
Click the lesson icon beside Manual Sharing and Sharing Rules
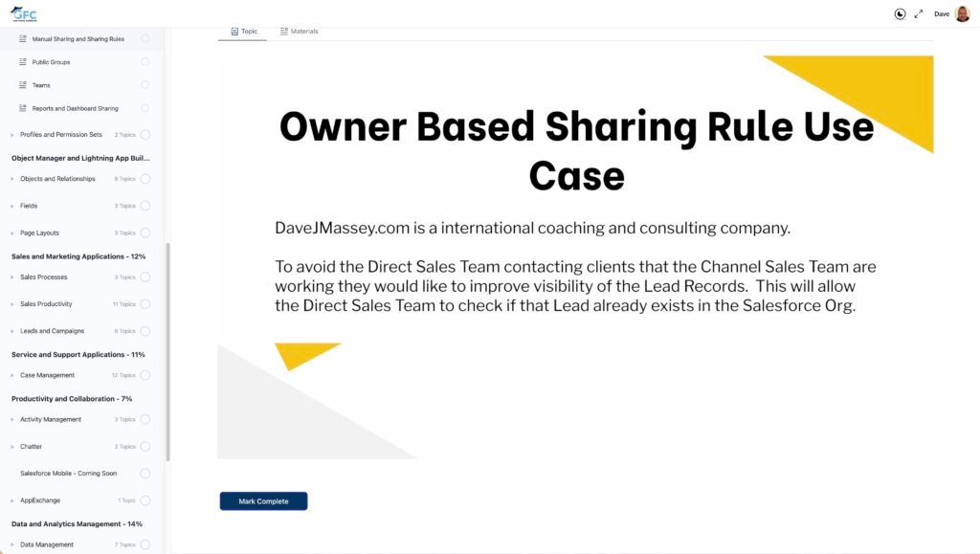pos(23,38)
